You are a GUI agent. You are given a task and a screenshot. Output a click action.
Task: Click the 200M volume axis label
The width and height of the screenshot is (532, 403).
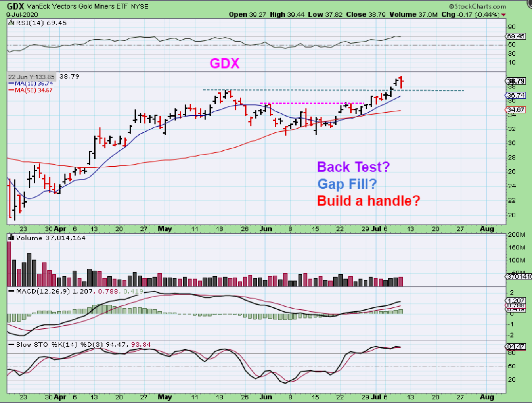517,235
